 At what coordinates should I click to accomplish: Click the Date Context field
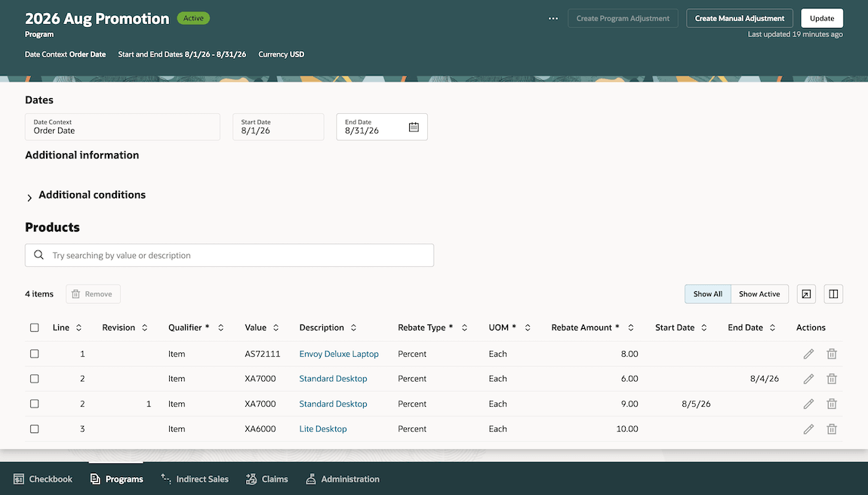click(122, 127)
